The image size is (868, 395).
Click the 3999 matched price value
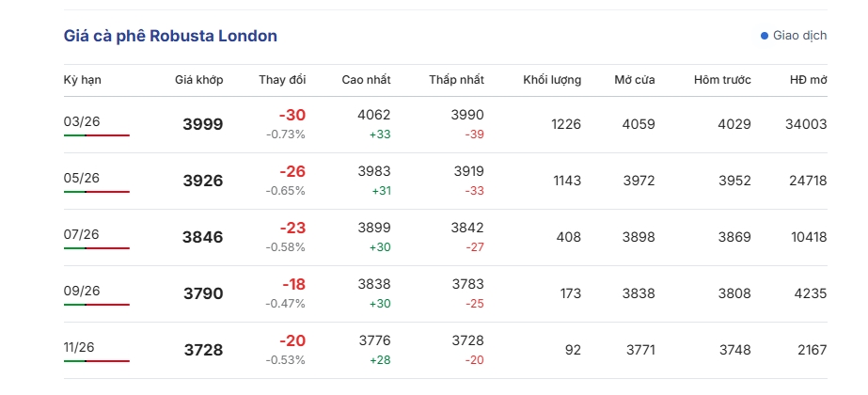coord(202,124)
